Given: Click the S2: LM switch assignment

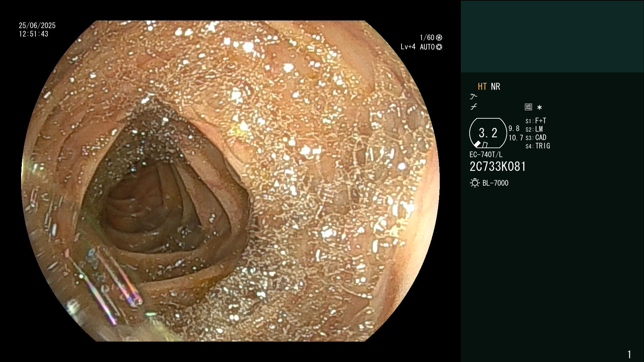Looking at the screenshot, I should [534, 129].
